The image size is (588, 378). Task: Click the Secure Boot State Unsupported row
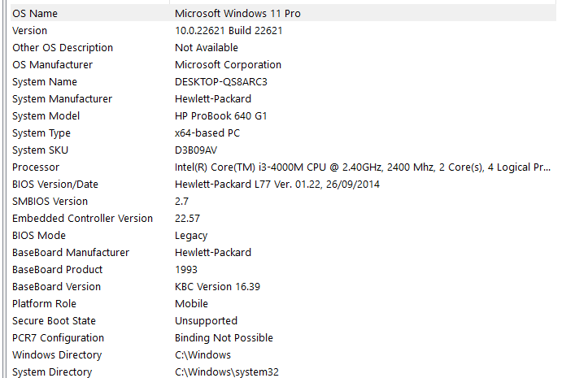pos(206,321)
